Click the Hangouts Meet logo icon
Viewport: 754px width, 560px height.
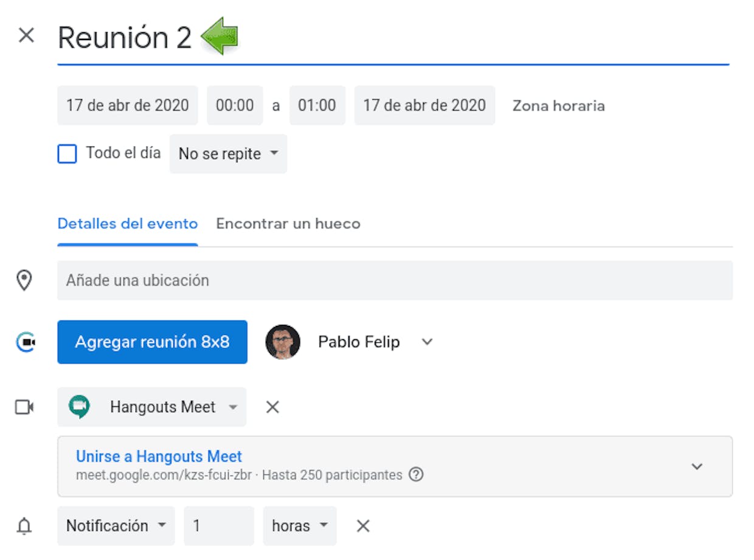click(x=79, y=407)
